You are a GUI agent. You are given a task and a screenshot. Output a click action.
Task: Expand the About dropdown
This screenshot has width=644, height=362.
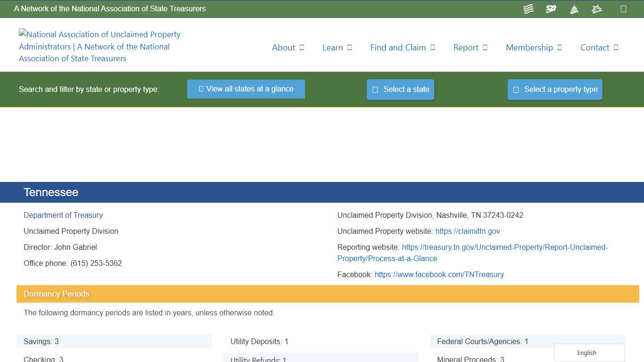pyautogui.click(x=288, y=47)
